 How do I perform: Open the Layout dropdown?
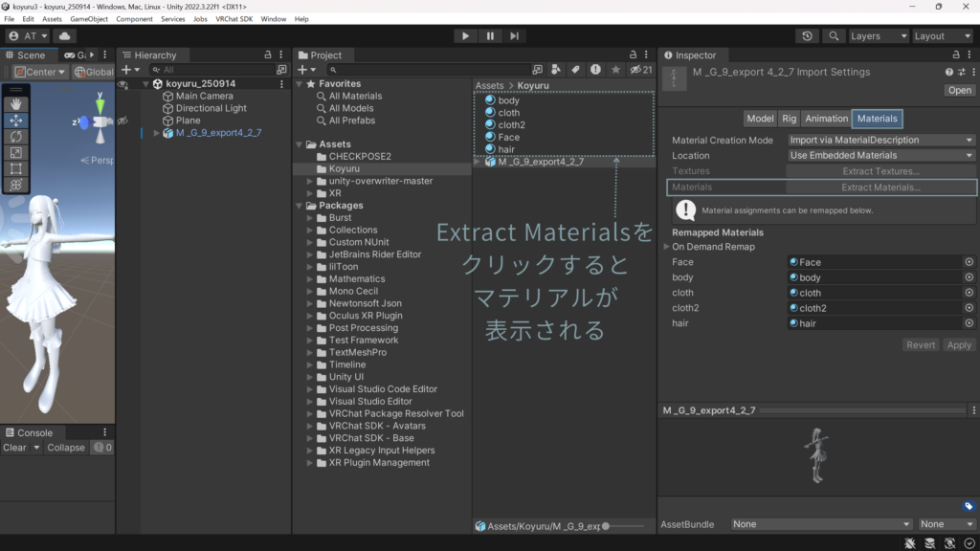pos(942,36)
